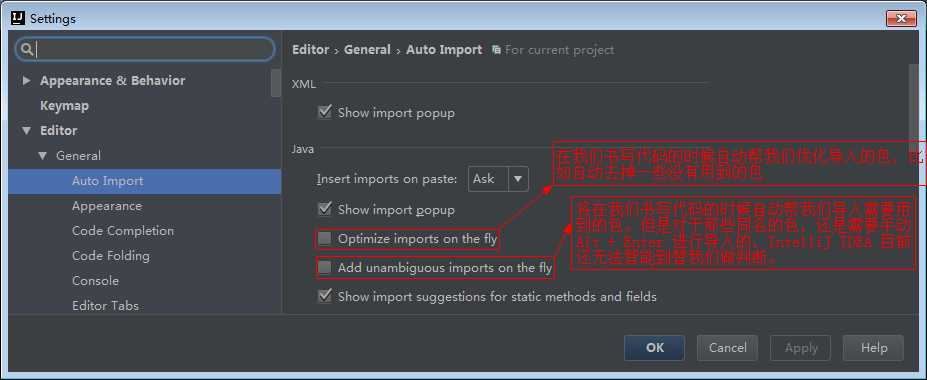Select Editor Tabs in sidebar
This screenshot has height=380, width=927.
tap(105, 306)
